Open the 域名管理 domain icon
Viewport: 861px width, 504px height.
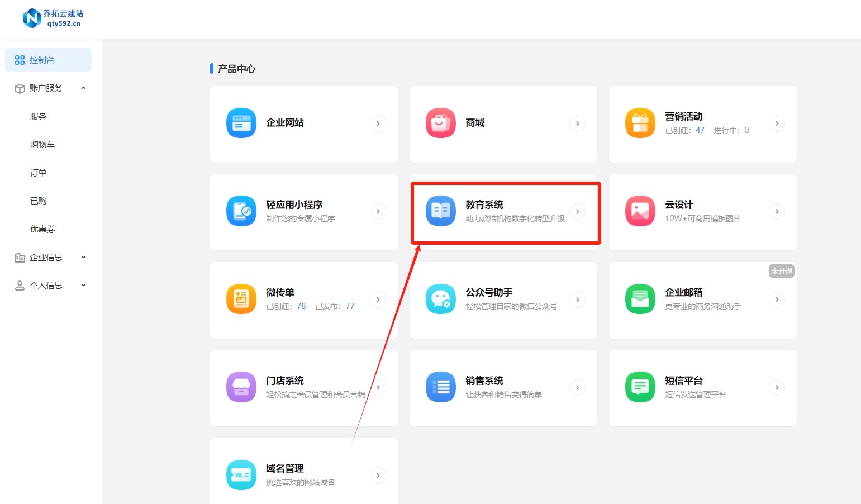pyautogui.click(x=241, y=476)
